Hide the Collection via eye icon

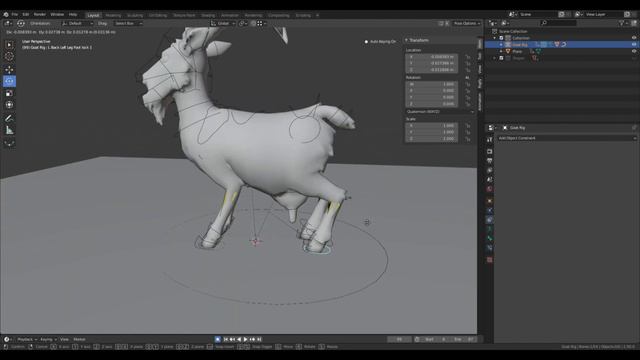tap(634, 38)
